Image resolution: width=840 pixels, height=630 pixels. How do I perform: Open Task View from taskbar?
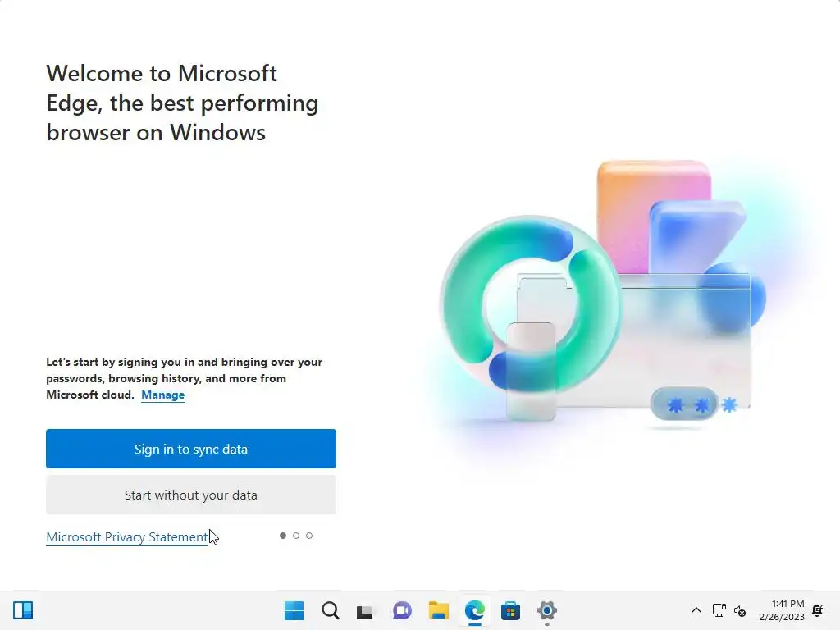click(x=364, y=610)
